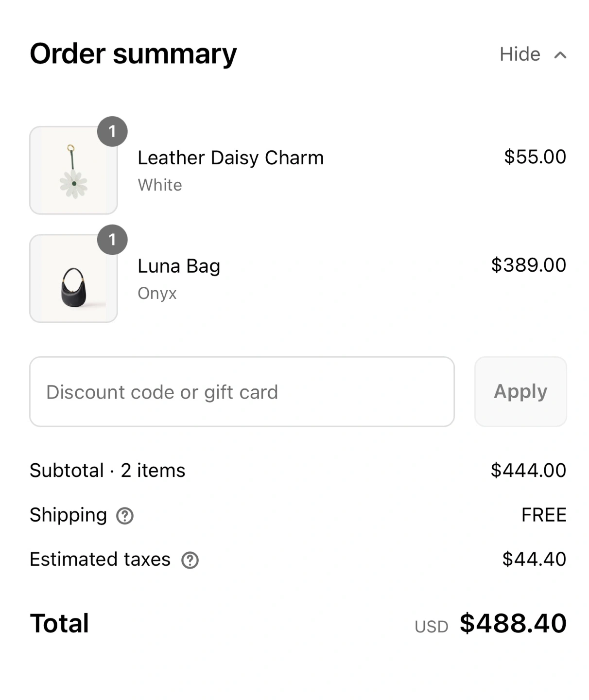Click the $55.00 Daisy Charm price
The height and width of the screenshot is (700, 589).
point(535,157)
